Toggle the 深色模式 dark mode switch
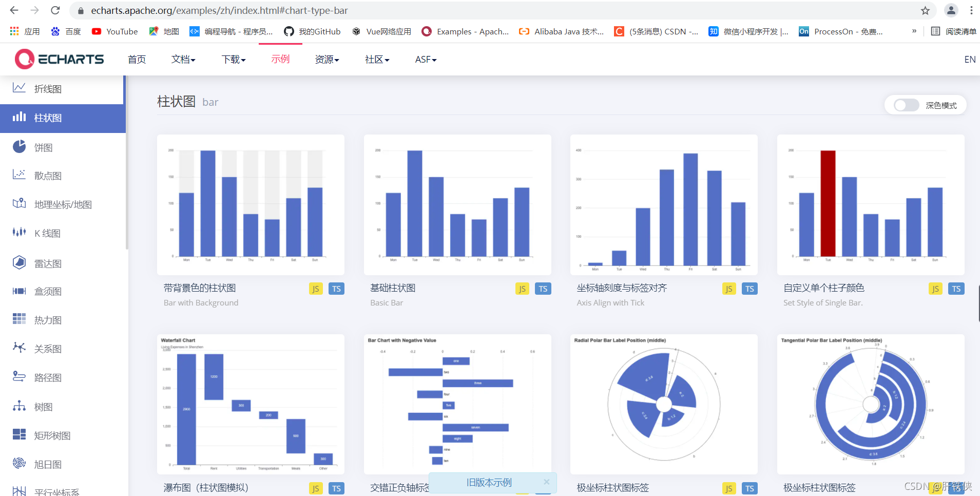980x496 pixels. 906,105
